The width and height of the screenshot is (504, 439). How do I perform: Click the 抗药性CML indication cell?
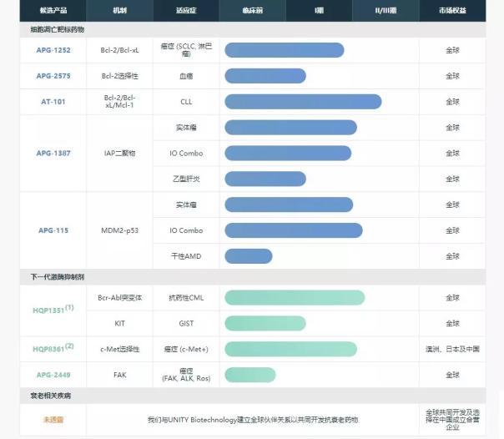click(x=186, y=298)
